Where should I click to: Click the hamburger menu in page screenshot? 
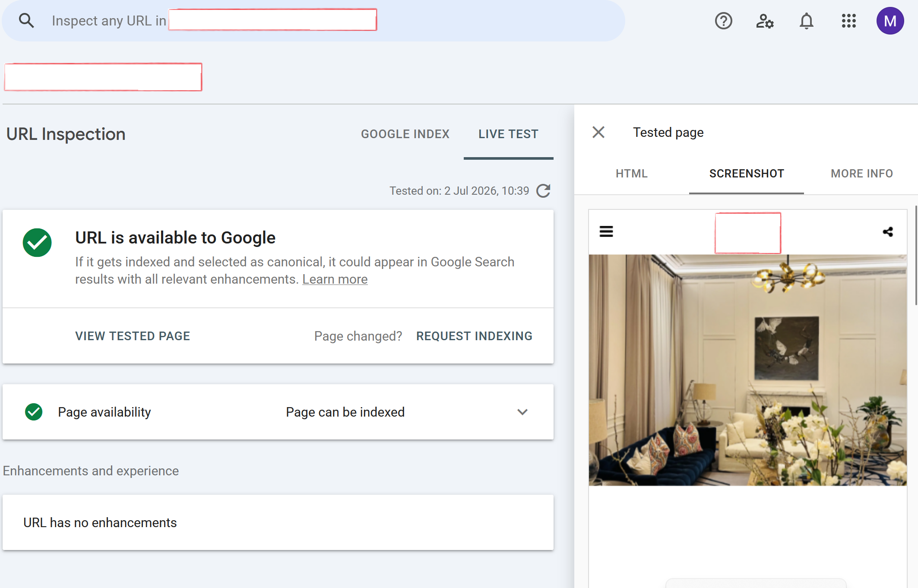(x=606, y=231)
